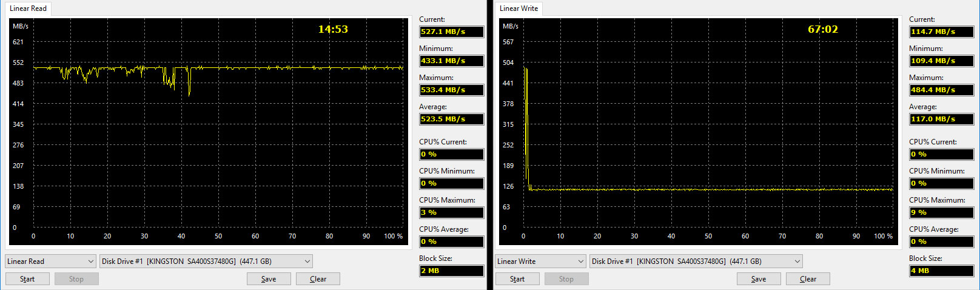Click the 4 MB block size field
Image resolution: width=980 pixels, height=290 pixels.
pyautogui.click(x=942, y=271)
